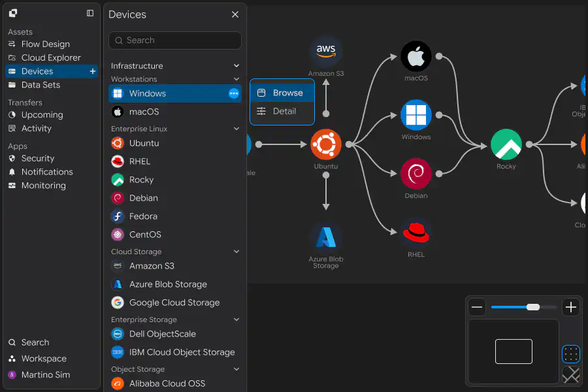This screenshot has width=588, height=392.
Task: Choose Detail from the context menu
Action: coord(282,111)
